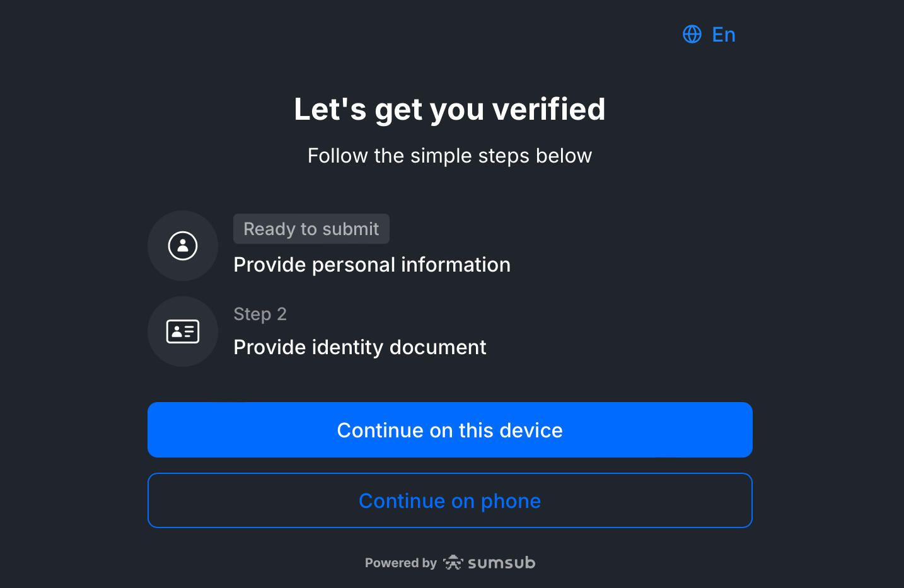Click the Sumsub logo icon
The width and height of the screenshot is (904, 588).
453,563
